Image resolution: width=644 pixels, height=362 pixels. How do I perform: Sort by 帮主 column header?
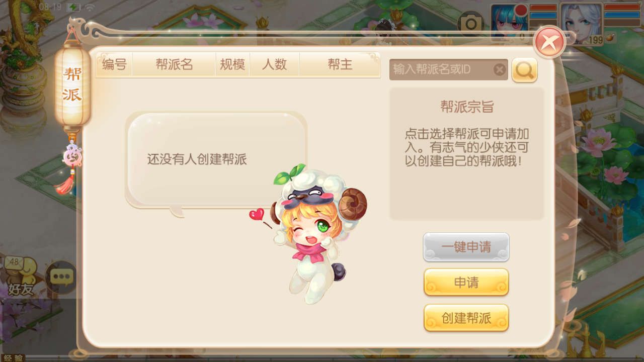340,64
